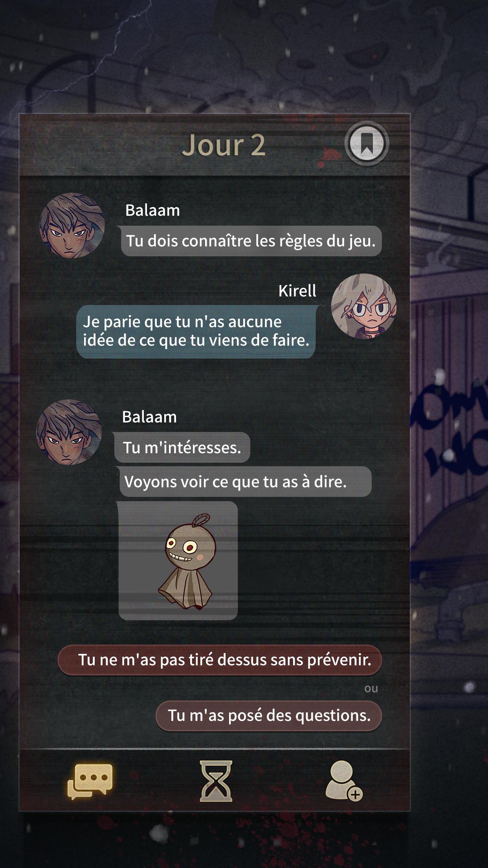Tap the Jour 2 header title

224,145
